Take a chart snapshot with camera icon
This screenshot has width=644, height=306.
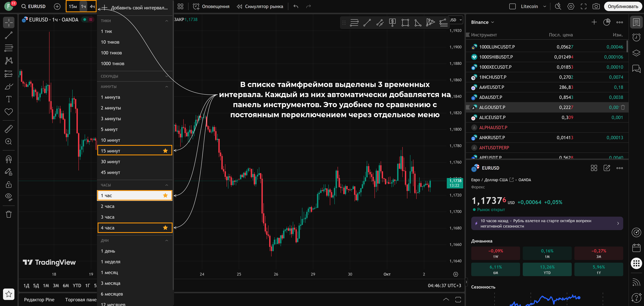click(x=596, y=6)
